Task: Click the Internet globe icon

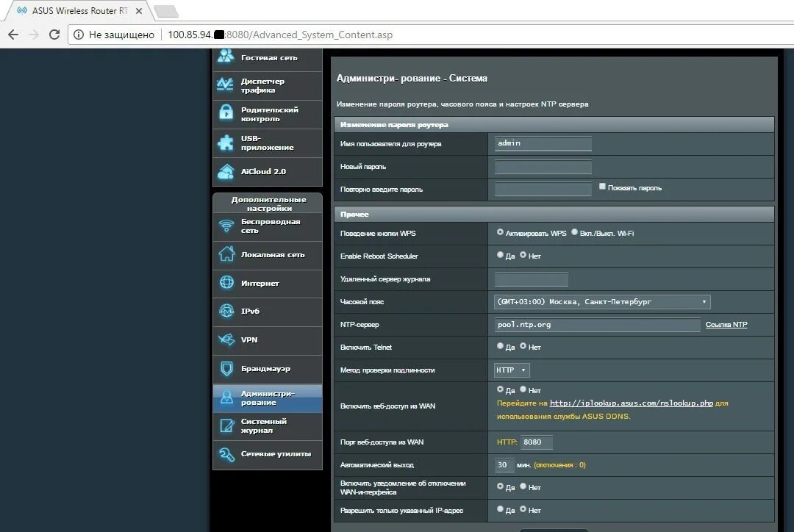Action: [x=226, y=282]
